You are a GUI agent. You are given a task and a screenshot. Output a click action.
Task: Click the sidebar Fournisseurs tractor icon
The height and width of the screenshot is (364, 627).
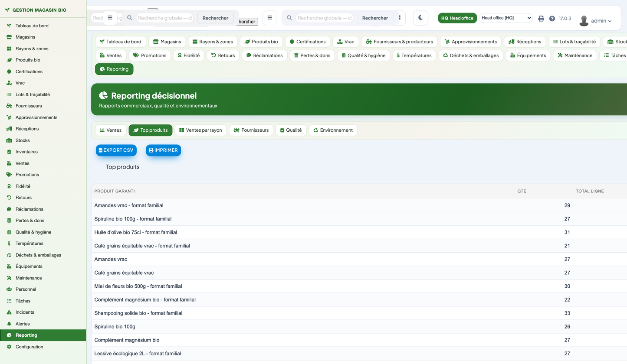(x=9, y=106)
